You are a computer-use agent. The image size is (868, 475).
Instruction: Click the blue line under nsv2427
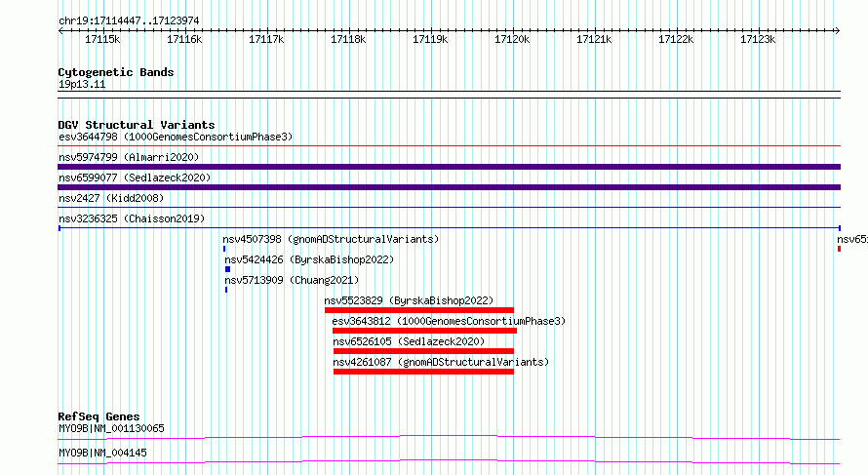(x=449, y=208)
